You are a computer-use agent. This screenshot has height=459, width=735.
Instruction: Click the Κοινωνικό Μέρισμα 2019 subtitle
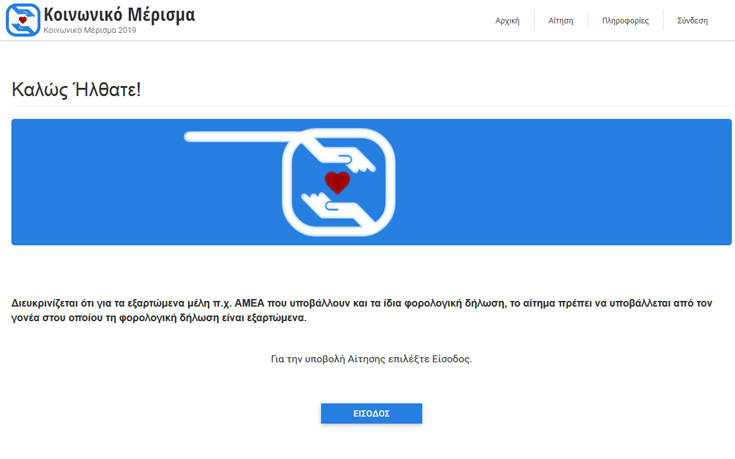90,31
